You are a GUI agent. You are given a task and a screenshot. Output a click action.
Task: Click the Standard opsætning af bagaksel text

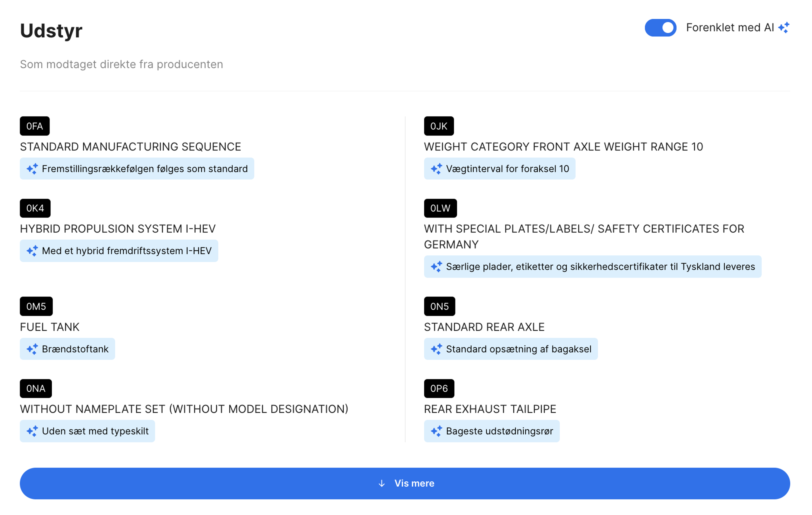coord(519,349)
